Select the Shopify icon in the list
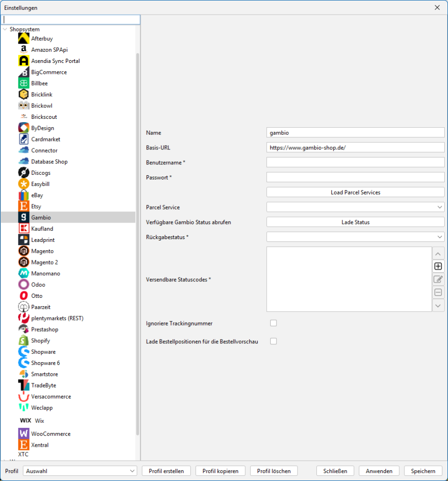This screenshot has height=481, width=448. pyautogui.click(x=24, y=341)
